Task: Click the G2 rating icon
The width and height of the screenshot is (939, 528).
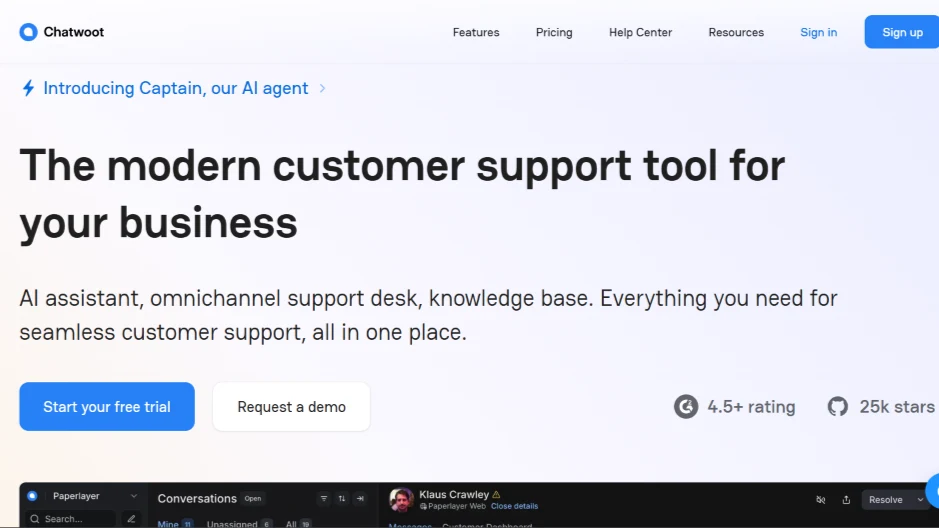Action: (686, 406)
